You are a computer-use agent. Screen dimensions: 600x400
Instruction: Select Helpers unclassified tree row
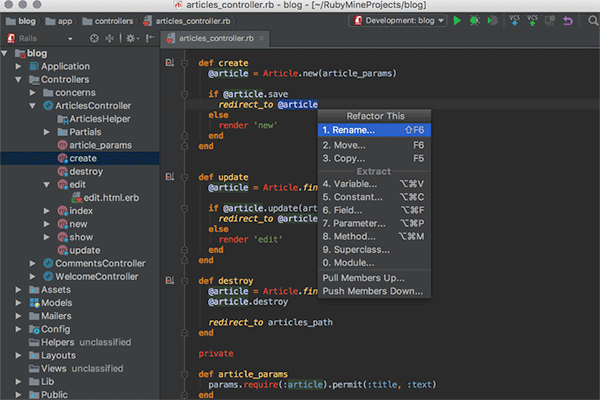tap(80, 342)
